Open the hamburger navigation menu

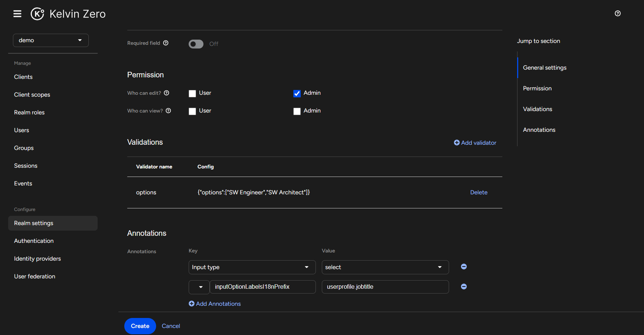(17, 14)
